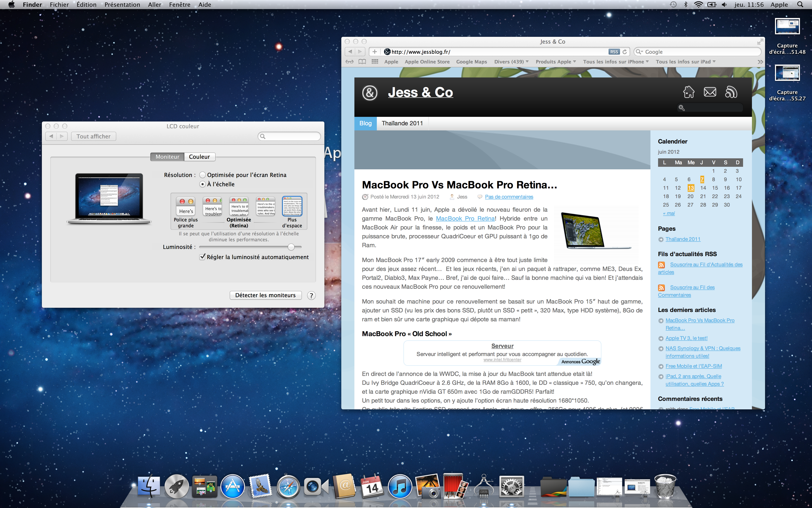Image resolution: width=812 pixels, height=508 pixels.
Task: Select 'Optimisée pour l'écran Retina' radio button
Action: (202, 175)
